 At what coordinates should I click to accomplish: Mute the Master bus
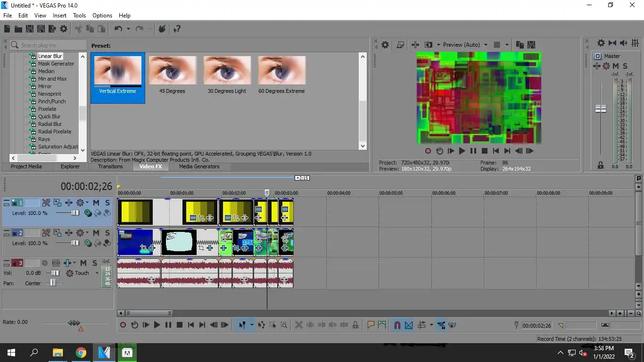pyautogui.click(x=616, y=66)
